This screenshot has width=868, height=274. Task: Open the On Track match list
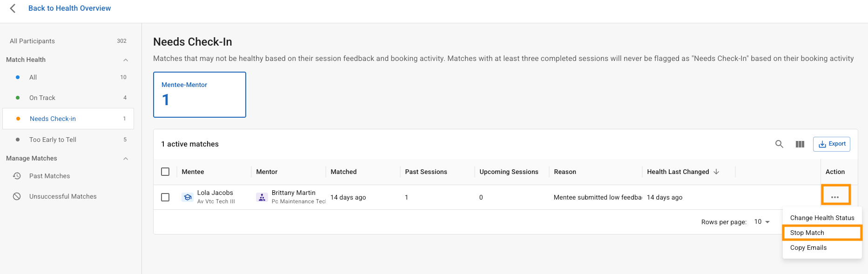tap(42, 98)
